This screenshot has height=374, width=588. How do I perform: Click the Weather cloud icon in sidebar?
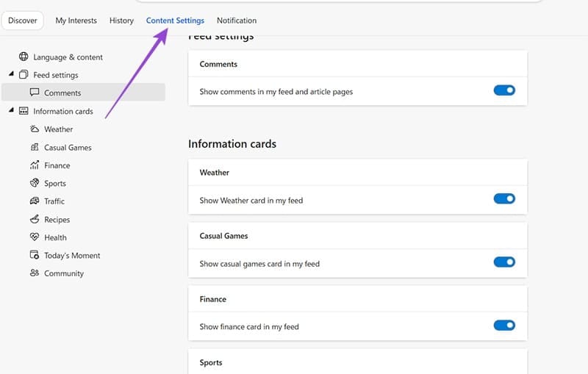(x=35, y=129)
